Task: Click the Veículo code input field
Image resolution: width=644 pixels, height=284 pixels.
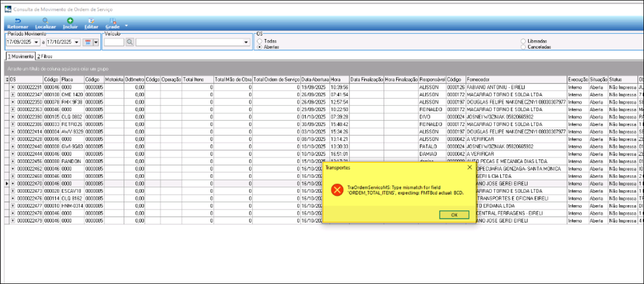Action: 114,42
